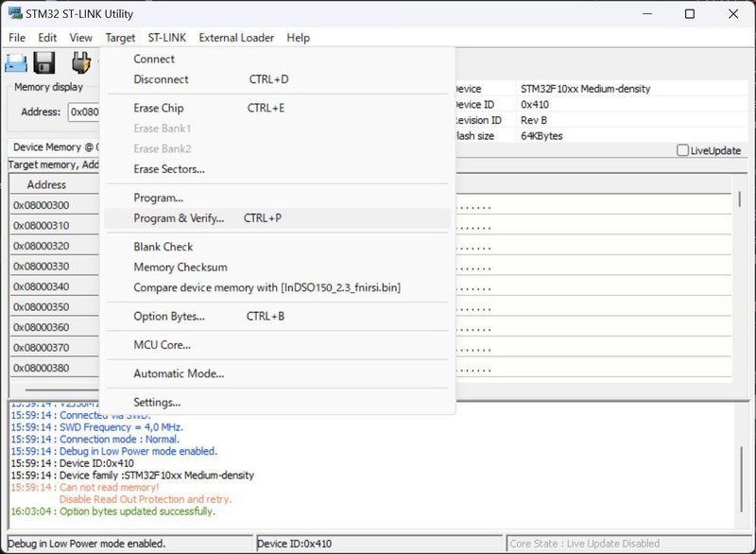Open Settings... from the Target menu
Viewport: 756px width, 554px height.
pos(278,402)
